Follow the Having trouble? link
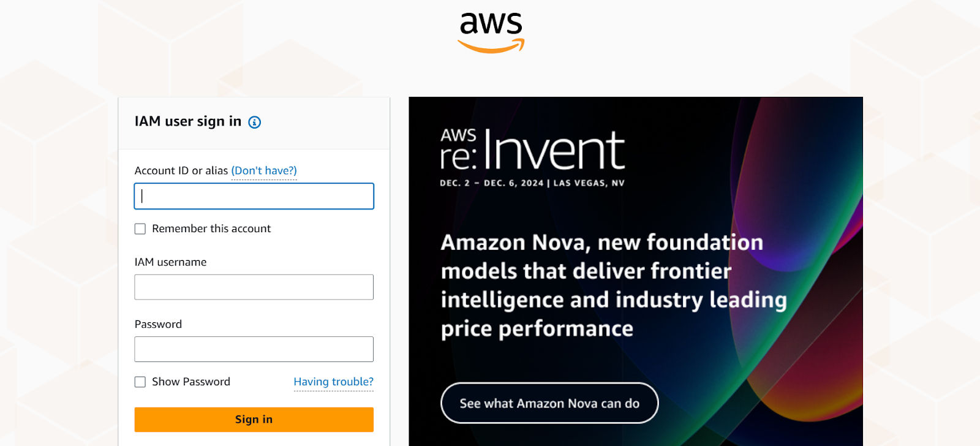Image resolution: width=980 pixels, height=446 pixels. click(334, 382)
